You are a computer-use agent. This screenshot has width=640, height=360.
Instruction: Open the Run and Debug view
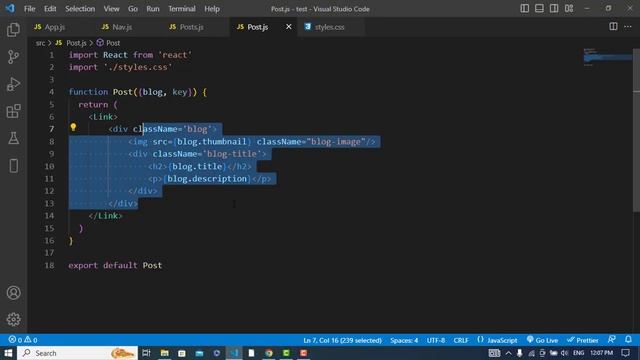coord(13,84)
